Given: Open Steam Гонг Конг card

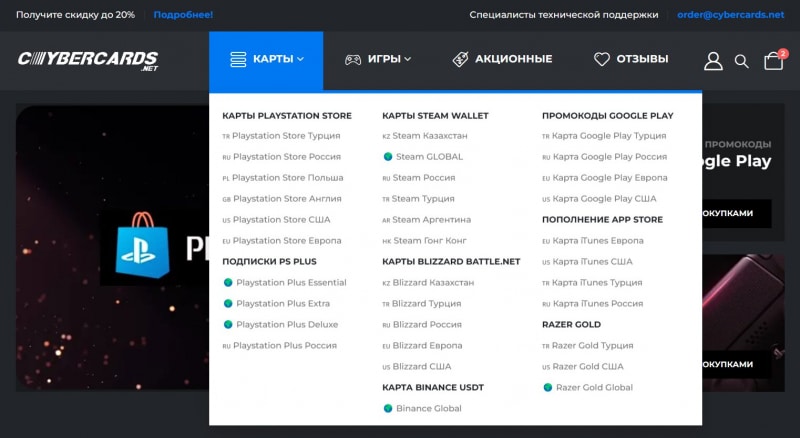Looking at the screenshot, I should click(424, 240).
